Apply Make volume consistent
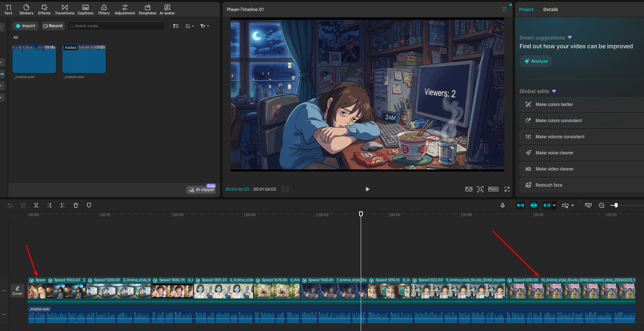Image resolution: width=644 pixels, height=331 pixels. pos(582,137)
